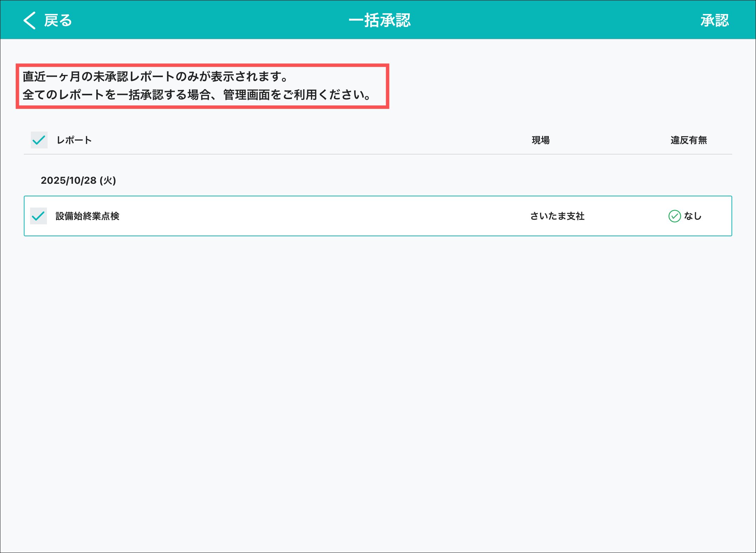Click the green no-violation check icon
Image resolution: width=756 pixels, height=553 pixels.
[674, 216]
